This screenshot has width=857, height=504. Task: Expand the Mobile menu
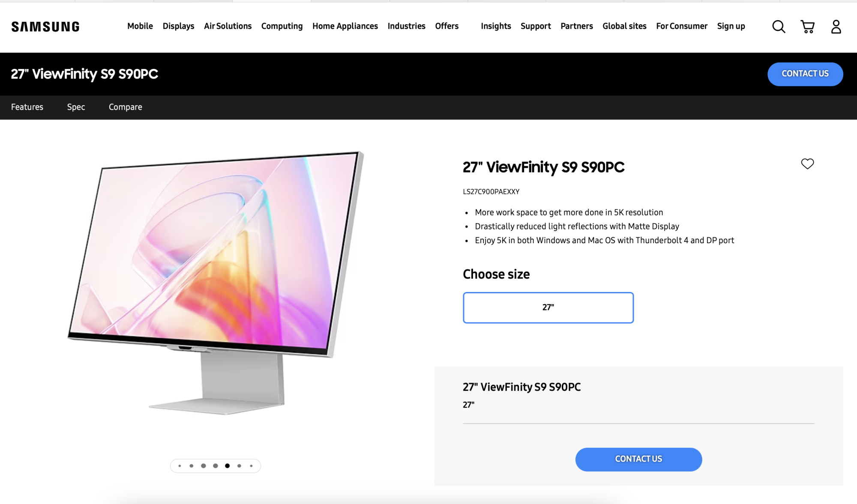[x=140, y=26]
